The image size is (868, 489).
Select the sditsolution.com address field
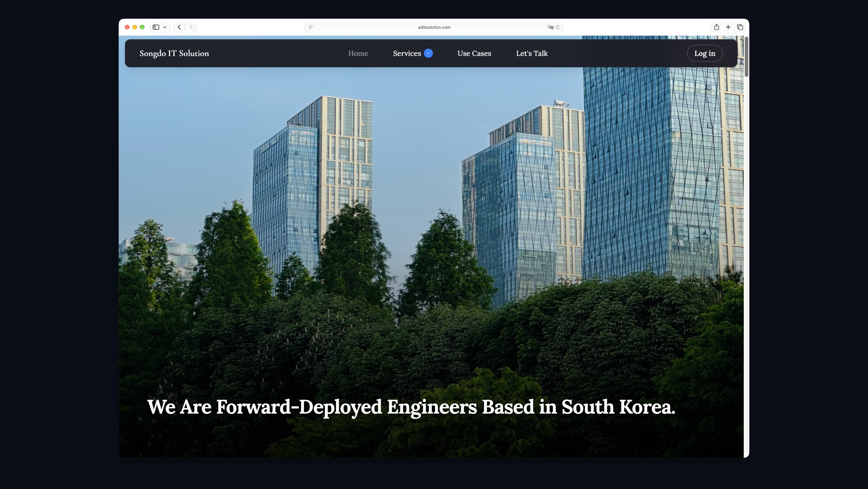pos(434,27)
